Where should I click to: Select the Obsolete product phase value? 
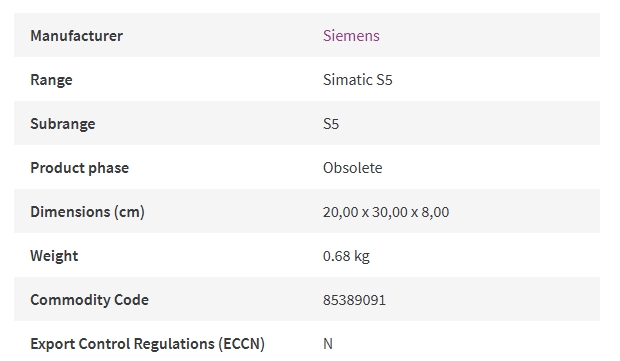pyautogui.click(x=353, y=168)
